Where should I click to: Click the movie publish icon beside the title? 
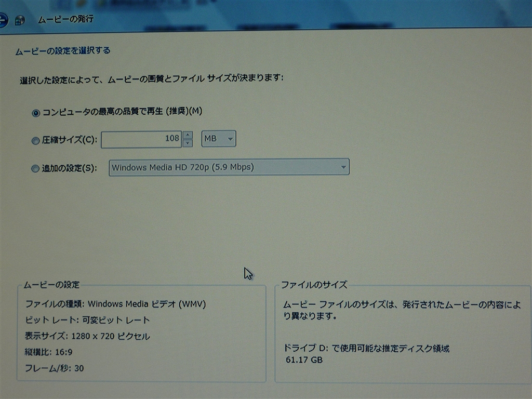[20, 20]
